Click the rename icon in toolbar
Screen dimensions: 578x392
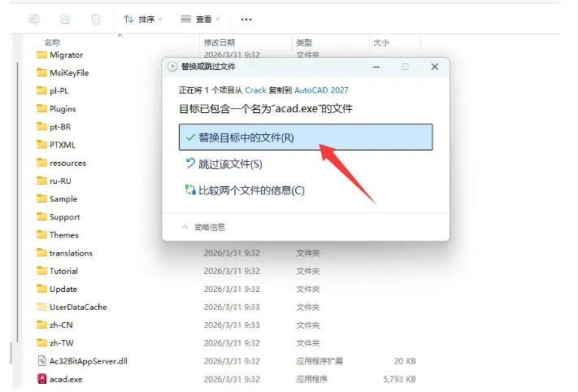[x=34, y=19]
